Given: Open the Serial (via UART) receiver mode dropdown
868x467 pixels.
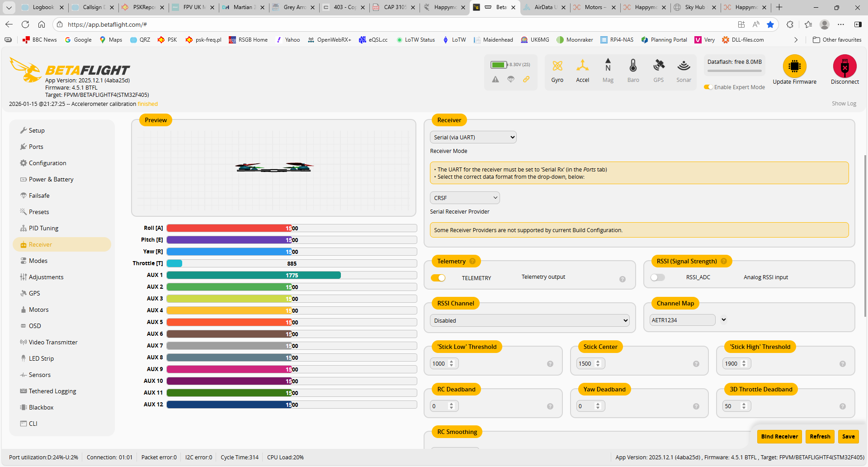Looking at the screenshot, I should click(x=473, y=137).
